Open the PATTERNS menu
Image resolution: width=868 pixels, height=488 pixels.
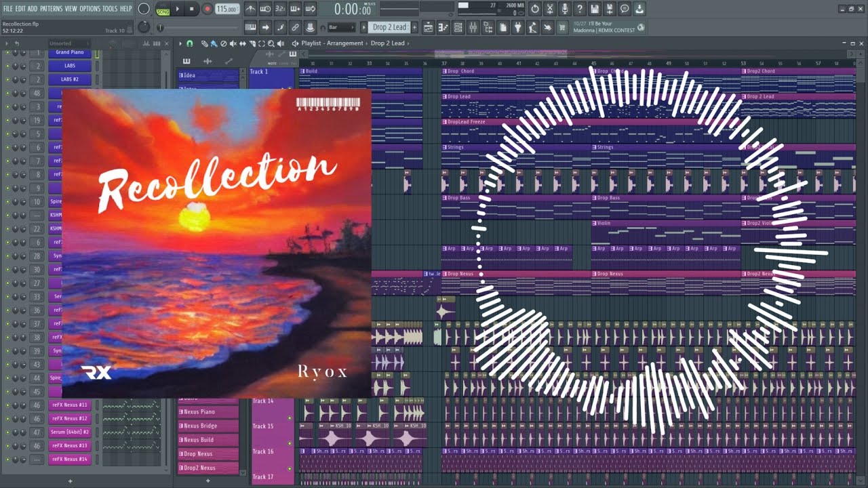[52, 8]
